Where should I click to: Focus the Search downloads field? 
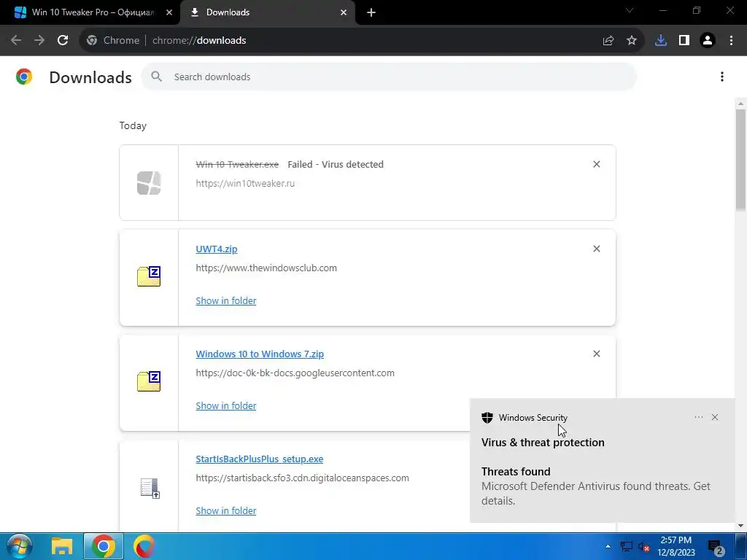pos(389,77)
